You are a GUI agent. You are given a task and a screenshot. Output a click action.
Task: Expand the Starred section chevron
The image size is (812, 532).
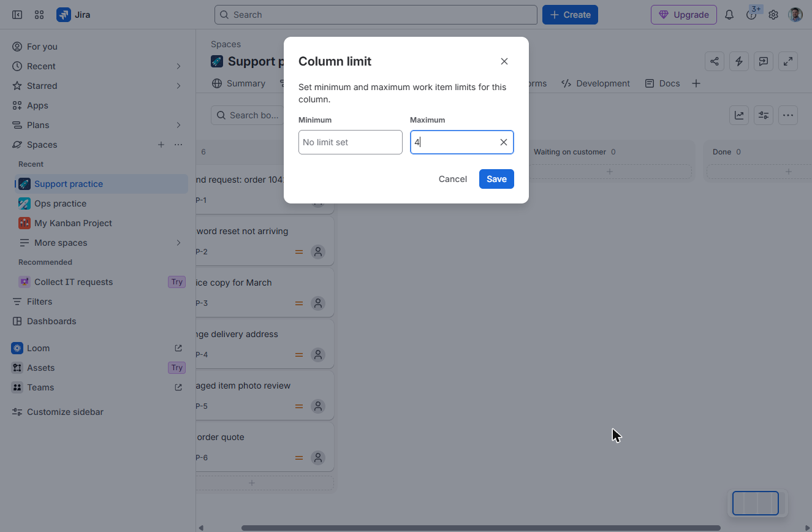click(x=178, y=86)
